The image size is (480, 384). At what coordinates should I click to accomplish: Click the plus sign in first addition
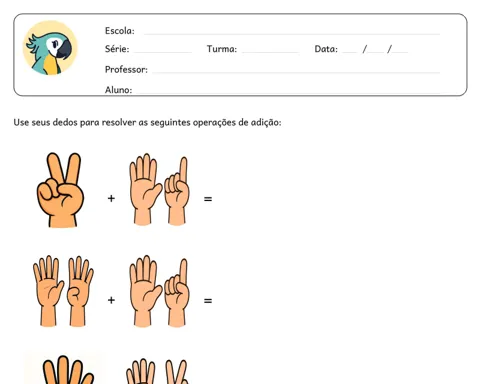[x=111, y=199]
